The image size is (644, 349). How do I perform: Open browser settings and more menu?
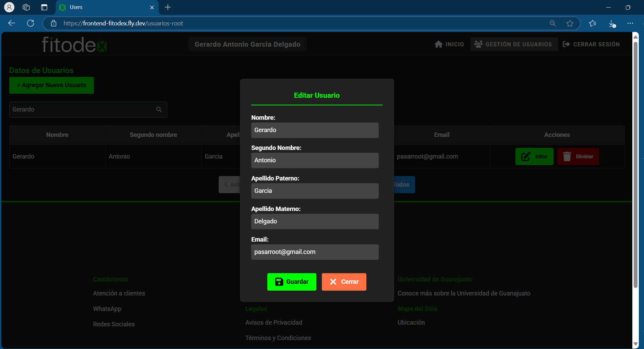pos(630,23)
